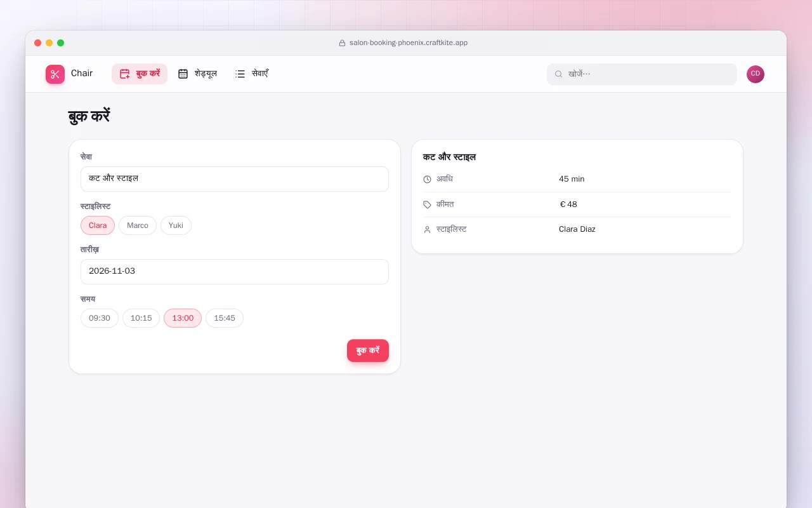Click the person icon next to स्टाइलिस्ट row
Screen dimensions: 812x508
(427, 229)
